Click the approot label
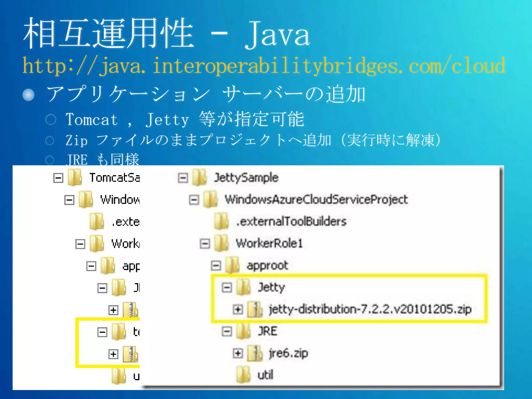The width and height of the screenshot is (532, 399). [267, 266]
